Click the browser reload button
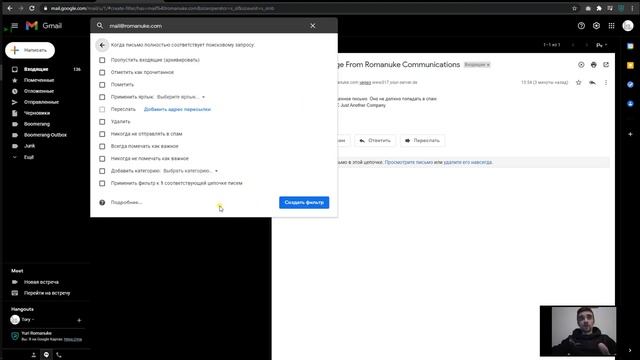 pos(32,8)
